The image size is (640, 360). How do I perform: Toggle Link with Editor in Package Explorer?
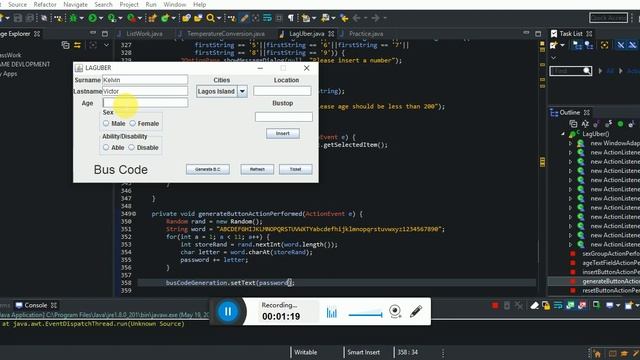point(77,45)
